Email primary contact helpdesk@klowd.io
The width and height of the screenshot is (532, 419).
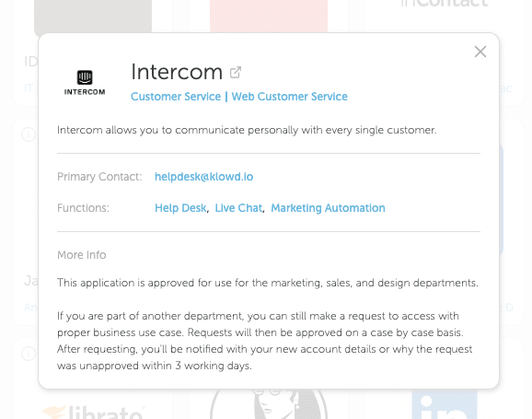point(204,177)
